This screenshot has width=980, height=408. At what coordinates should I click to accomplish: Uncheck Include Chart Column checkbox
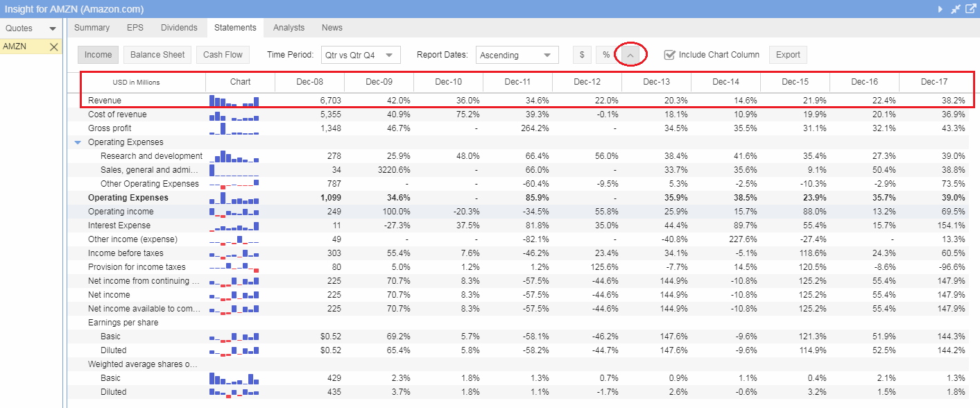pyautogui.click(x=669, y=55)
